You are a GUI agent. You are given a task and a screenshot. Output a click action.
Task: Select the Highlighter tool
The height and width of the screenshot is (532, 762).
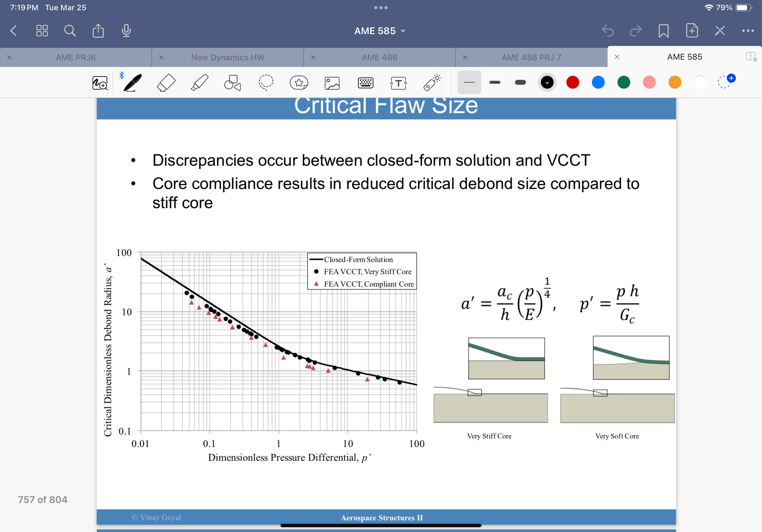(x=199, y=82)
